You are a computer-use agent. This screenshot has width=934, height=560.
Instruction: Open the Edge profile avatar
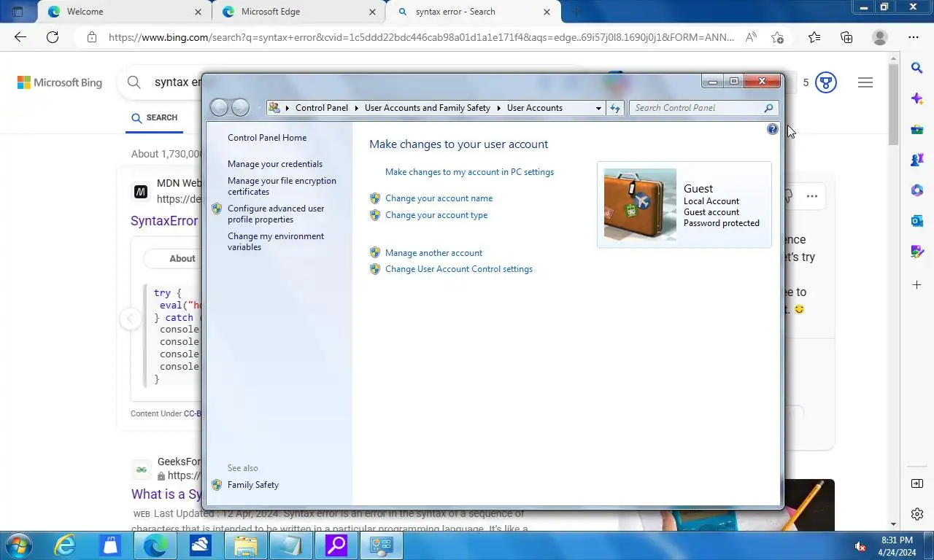(x=880, y=37)
